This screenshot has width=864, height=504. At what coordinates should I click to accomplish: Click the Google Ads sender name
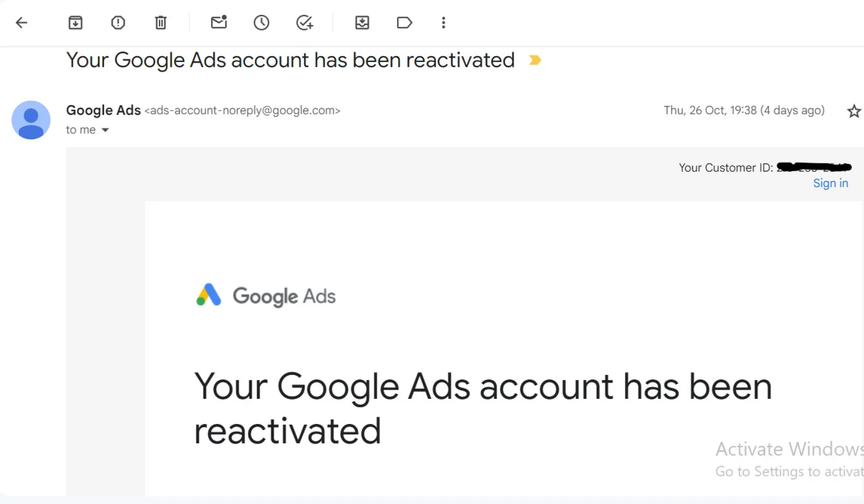coord(103,110)
